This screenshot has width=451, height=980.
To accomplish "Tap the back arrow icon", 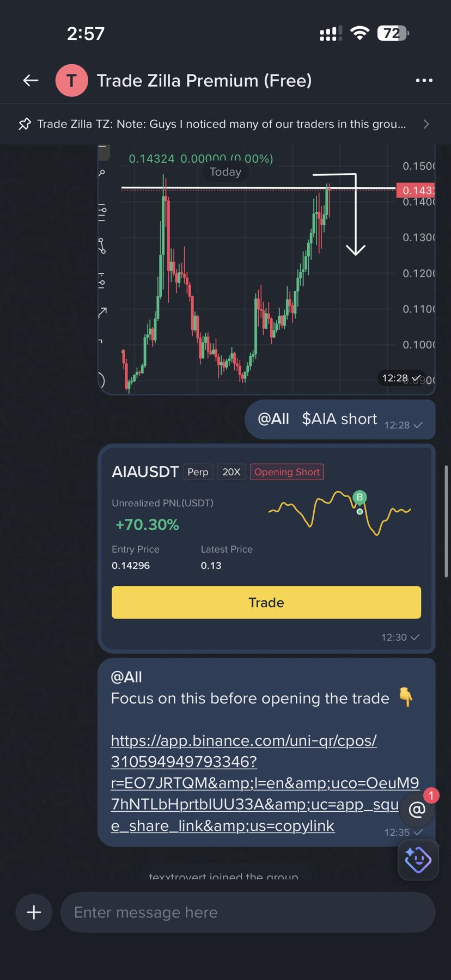I will pyautogui.click(x=31, y=81).
